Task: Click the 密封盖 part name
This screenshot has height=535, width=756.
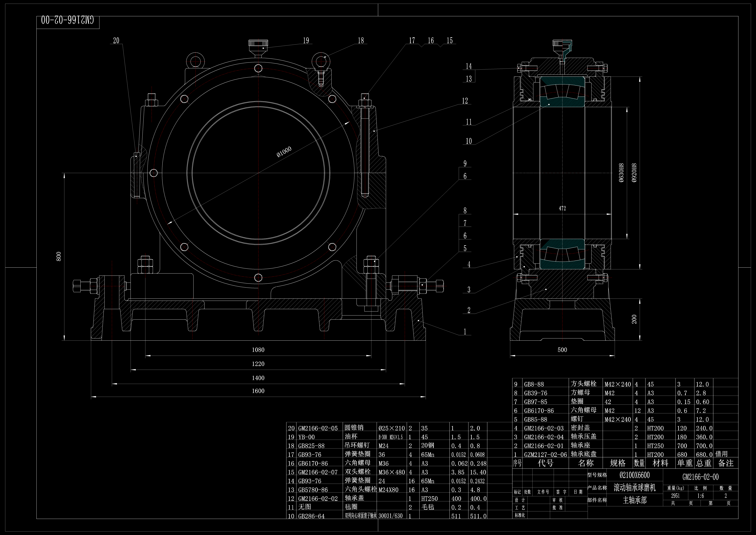Action: pos(580,428)
